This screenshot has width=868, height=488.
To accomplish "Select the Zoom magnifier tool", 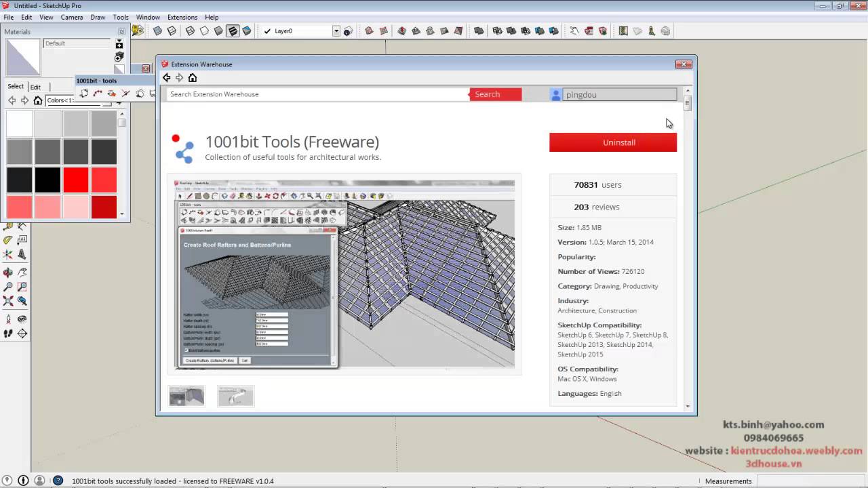I will tap(7, 287).
